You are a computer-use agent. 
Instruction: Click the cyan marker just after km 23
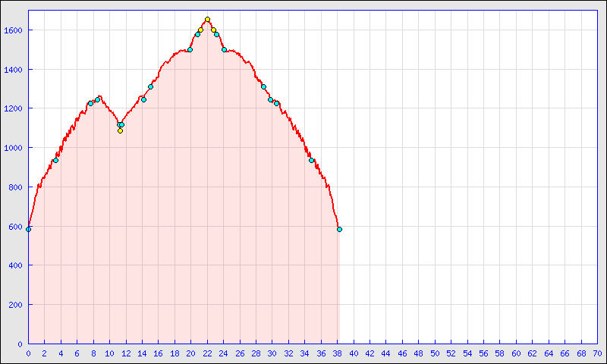point(217,34)
